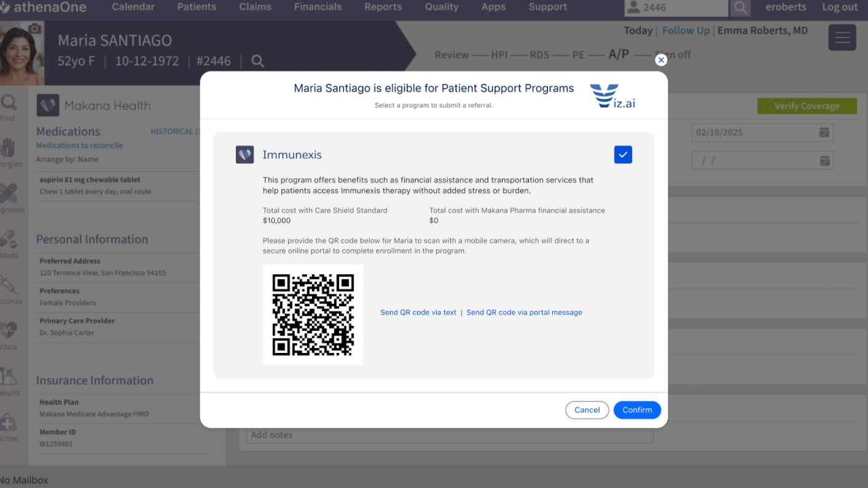
Task: Open the eroberts user profile
Action: 785,7
